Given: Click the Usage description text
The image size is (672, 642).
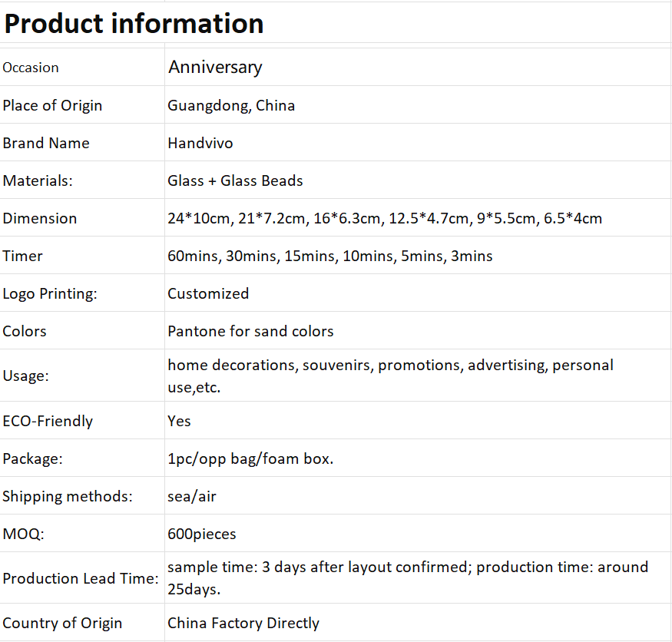Looking at the screenshot, I should pos(390,376).
